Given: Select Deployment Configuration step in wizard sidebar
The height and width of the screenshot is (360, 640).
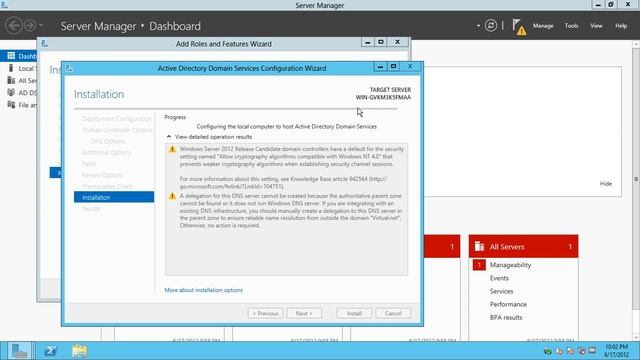Looking at the screenshot, I should tap(116, 119).
